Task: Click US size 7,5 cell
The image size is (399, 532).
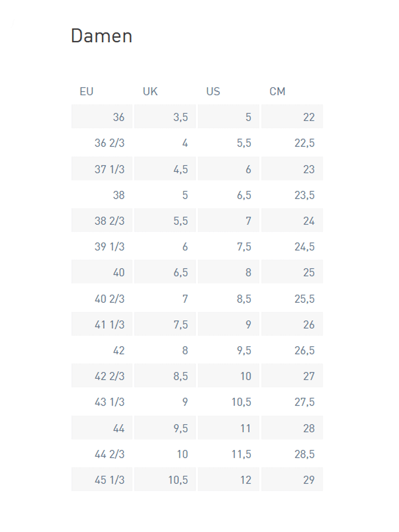Action: pyautogui.click(x=228, y=247)
